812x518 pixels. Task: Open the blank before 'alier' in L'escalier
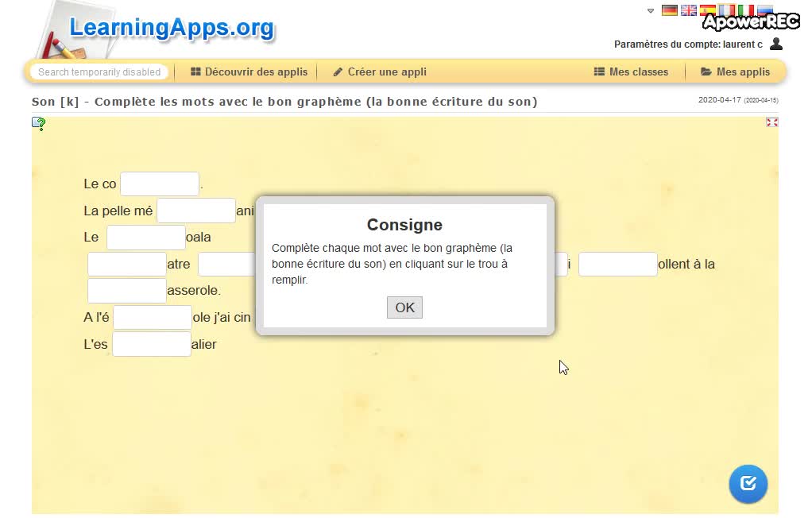(152, 345)
